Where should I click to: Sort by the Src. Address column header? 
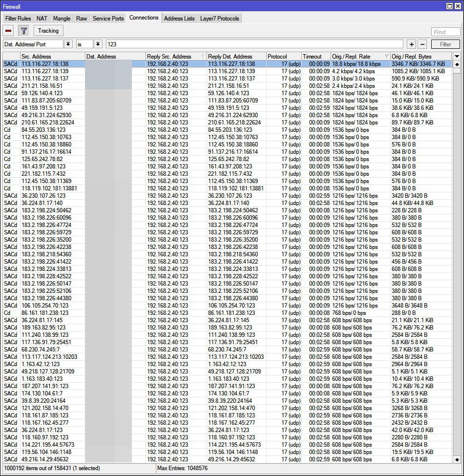[x=52, y=57]
